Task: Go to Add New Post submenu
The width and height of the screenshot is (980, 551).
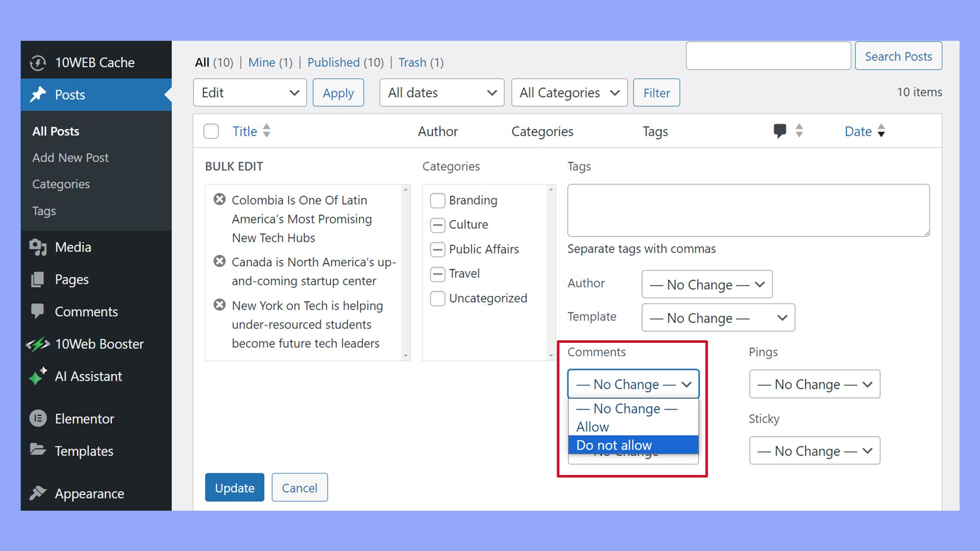Action: 70,158
